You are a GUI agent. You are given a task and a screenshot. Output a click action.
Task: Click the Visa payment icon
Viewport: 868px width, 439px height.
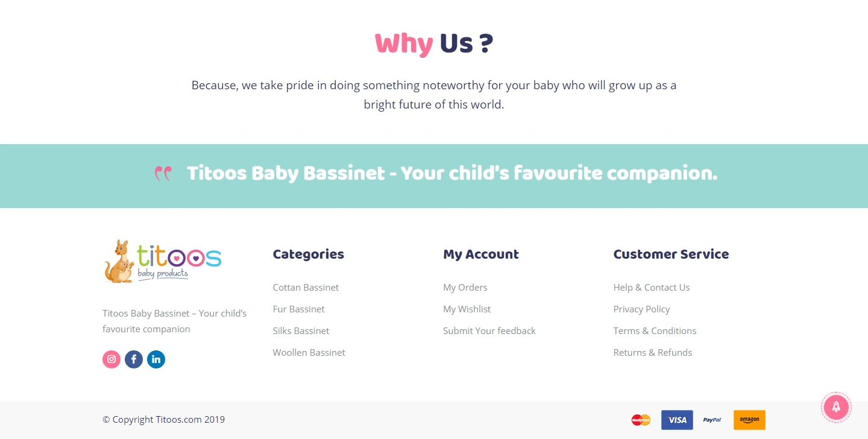pos(677,420)
